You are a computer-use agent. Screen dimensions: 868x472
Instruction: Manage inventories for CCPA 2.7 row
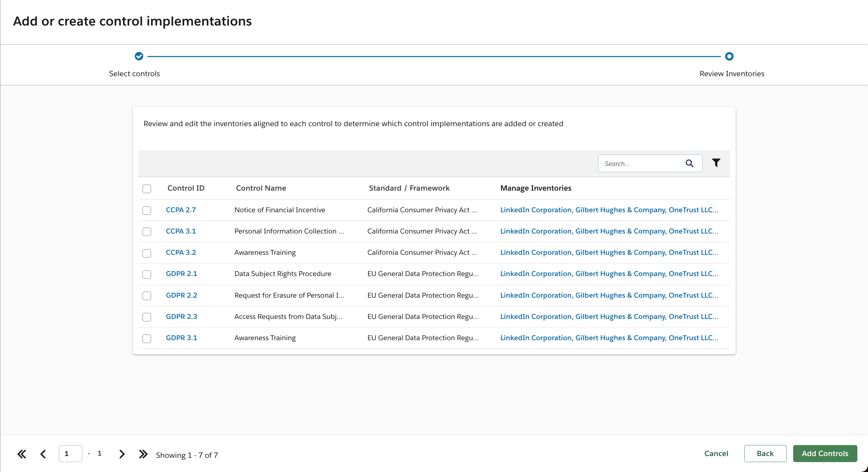pyautogui.click(x=609, y=210)
